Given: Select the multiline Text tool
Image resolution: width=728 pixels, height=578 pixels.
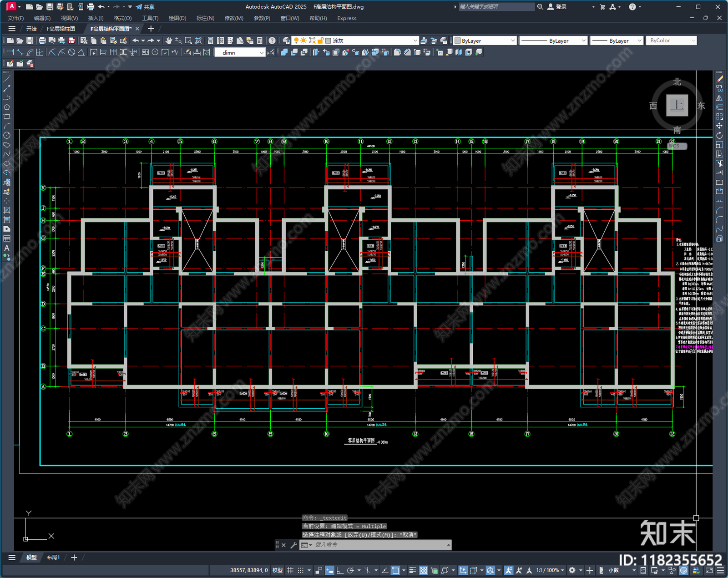Looking at the screenshot, I should (x=7, y=248).
